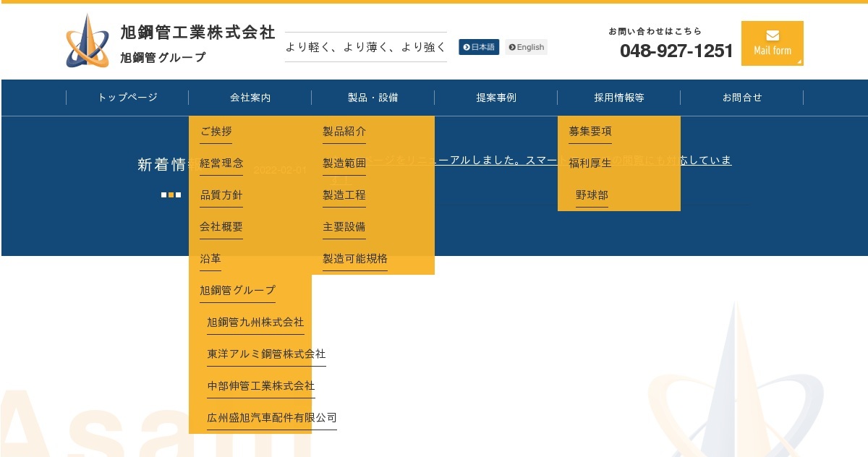868x457 pixels.
Task: Select 経営理念 in the dropdown
Action: (221, 163)
